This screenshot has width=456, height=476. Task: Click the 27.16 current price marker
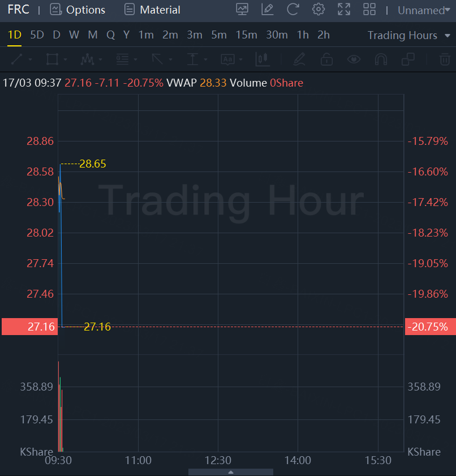click(29, 327)
